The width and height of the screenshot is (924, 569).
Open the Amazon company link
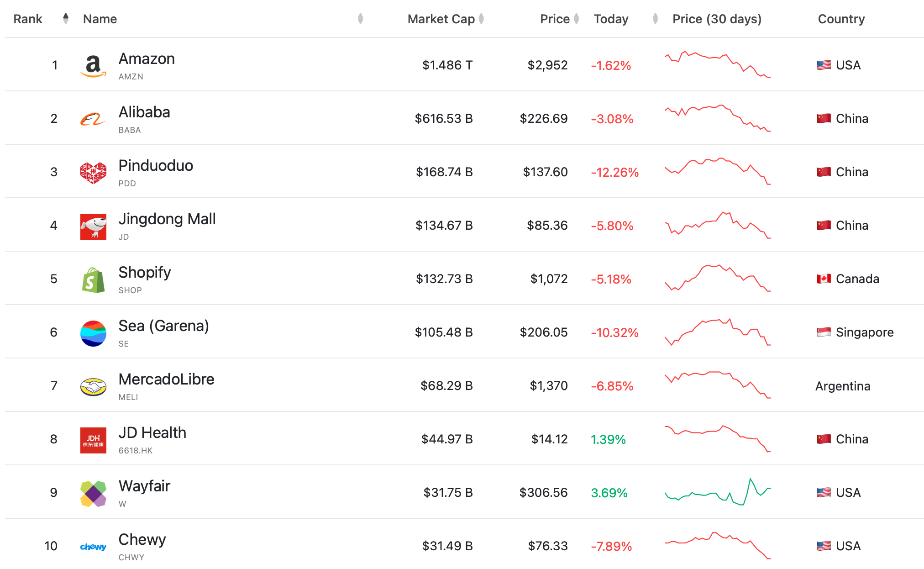pyautogui.click(x=147, y=59)
